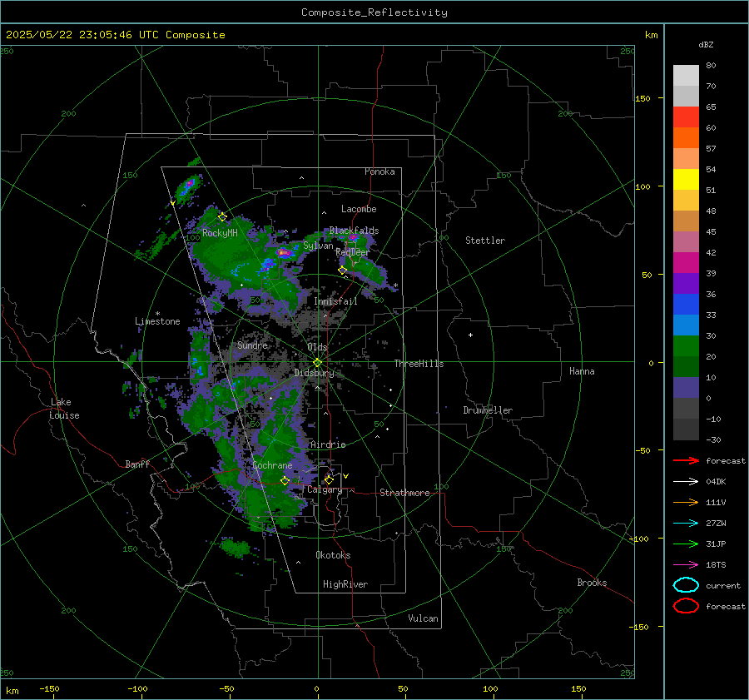Click the red 'forecast' ellipse icon
Image resolution: width=749 pixels, height=700 pixels.
[x=686, y=606]
